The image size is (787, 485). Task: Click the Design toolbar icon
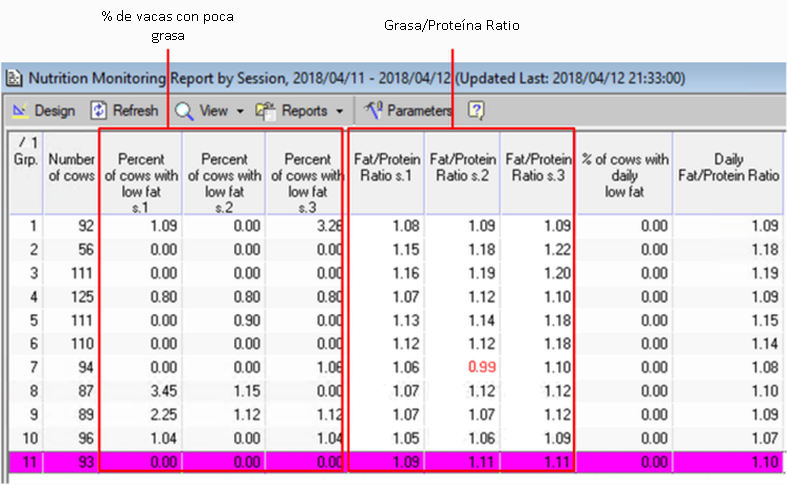(20, 110)
